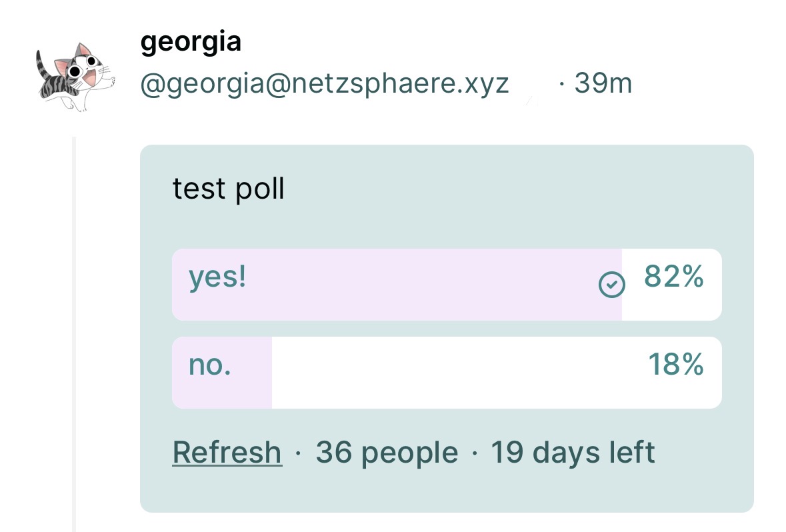This screenshot has height=532, width=786.
Task: Choose the "no." poll option label
Action: (209, 365)
